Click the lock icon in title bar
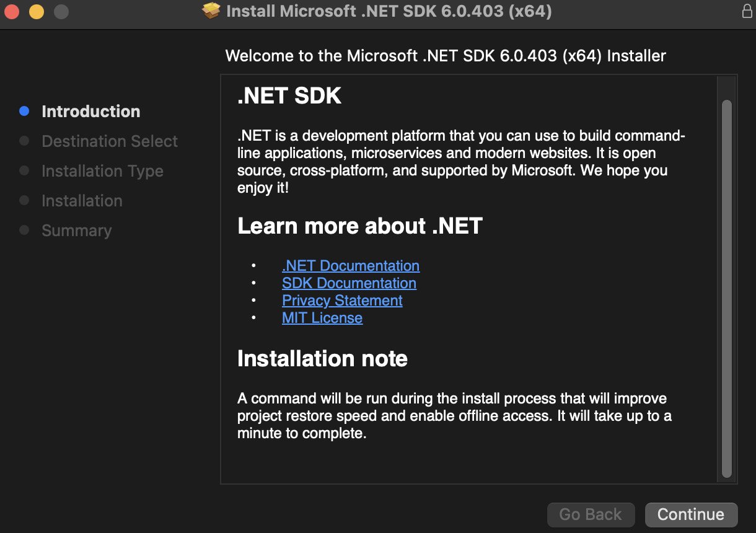This screenshot has height=533, width=756. [x=747, y=11]
